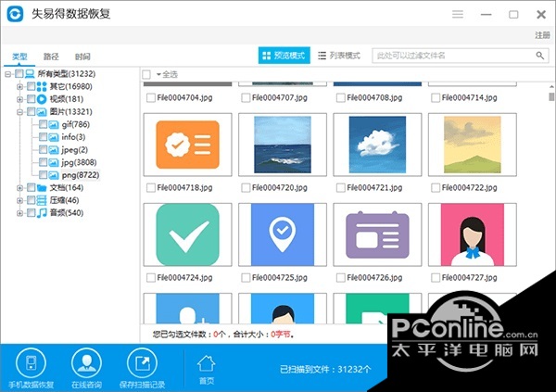556x392 pixels.
Task: Select list mode (列表模式)
Action: pyautogui.click(x=339, y=56)
